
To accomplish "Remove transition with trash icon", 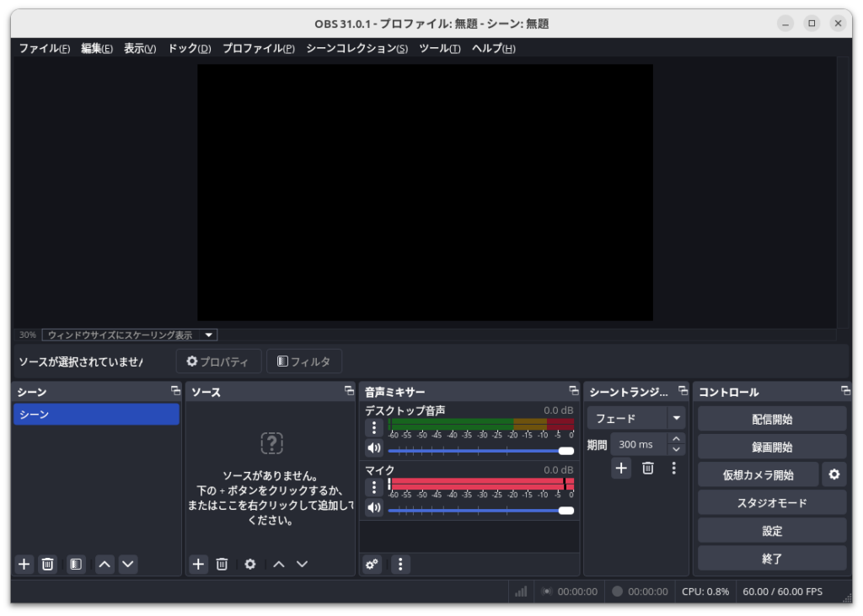I will click(647, 469).
